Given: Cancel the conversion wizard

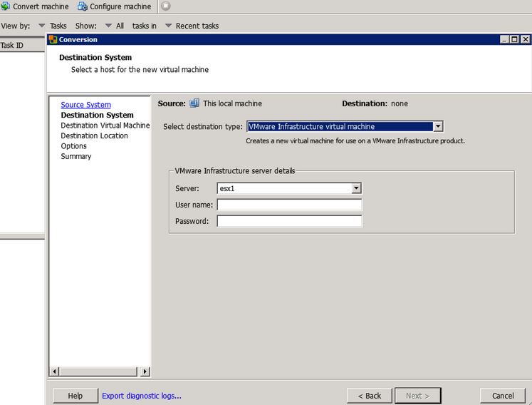Looking at the screenshot, I should 503,396.
